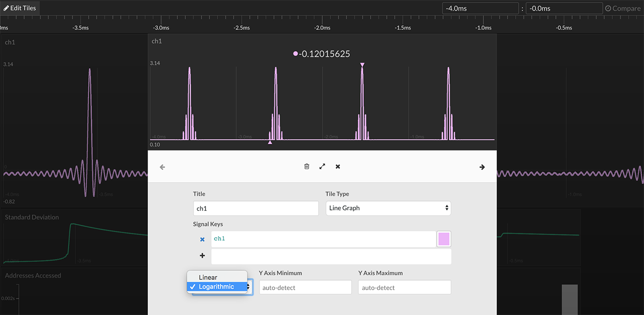This screenshot has width=644, height=315.
Task: Click the top triangle marker on graph
Action: pyautogui.click(x=362, y=65)
